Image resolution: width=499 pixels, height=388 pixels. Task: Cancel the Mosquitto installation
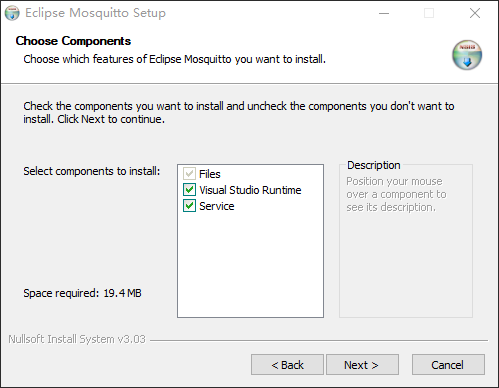[448, 365]
